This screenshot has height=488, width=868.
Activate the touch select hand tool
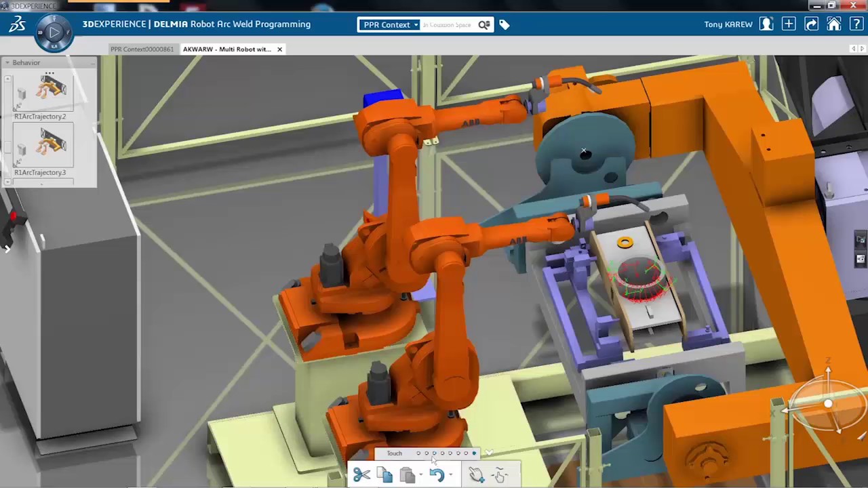click(476, 474)
